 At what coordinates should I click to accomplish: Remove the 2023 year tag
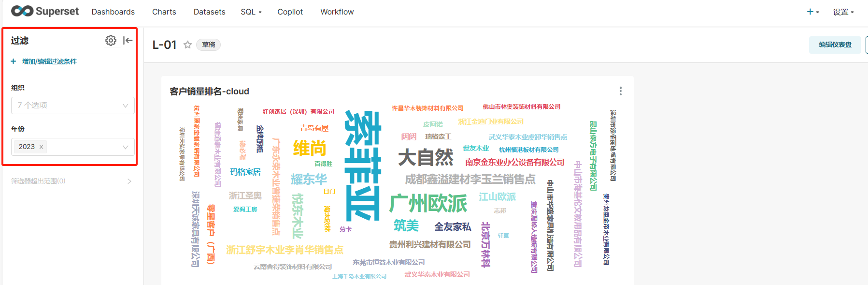click(x=42, y=147)
